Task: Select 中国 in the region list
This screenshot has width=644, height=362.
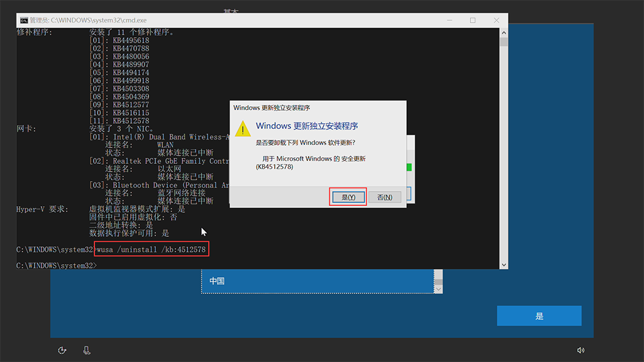Action: tap(318, 281)
